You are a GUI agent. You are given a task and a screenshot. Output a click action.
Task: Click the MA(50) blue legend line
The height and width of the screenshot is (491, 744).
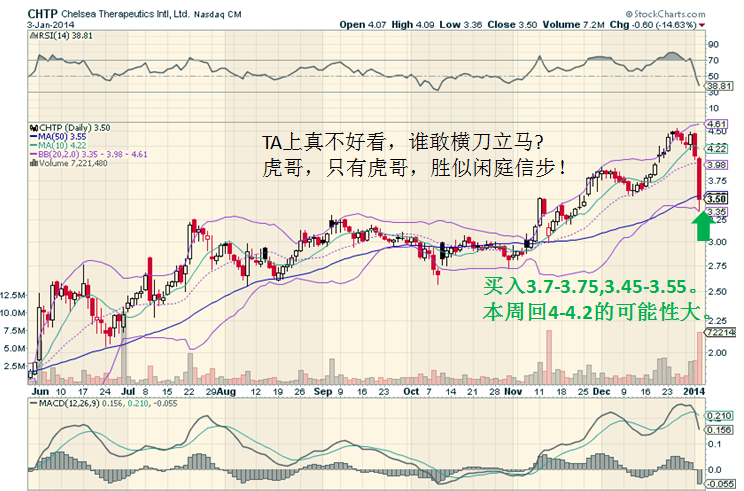33,138
